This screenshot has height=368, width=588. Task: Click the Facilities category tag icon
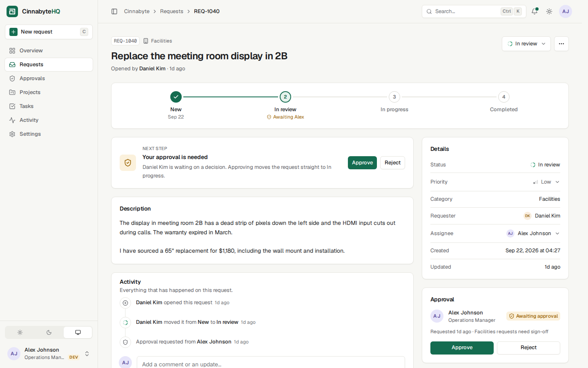click(146, 41)
